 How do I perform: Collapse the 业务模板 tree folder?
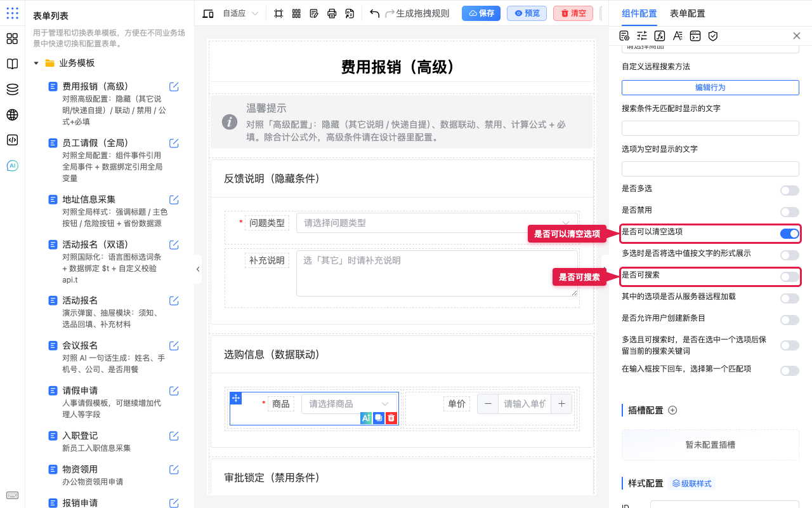36,63
